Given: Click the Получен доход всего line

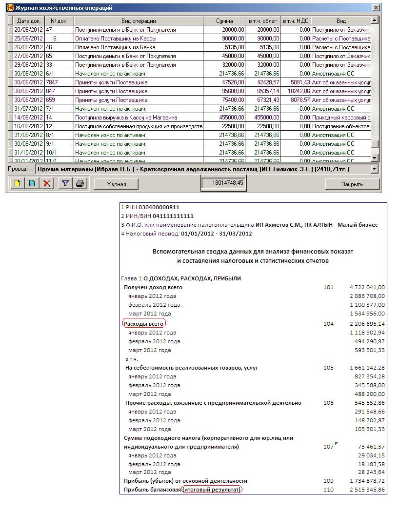Looking at the screenshot, I should pos(153,287).
